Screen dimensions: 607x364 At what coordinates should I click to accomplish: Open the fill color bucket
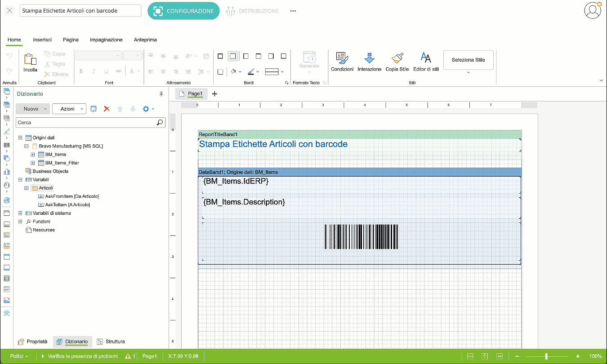tap(233, 71)
